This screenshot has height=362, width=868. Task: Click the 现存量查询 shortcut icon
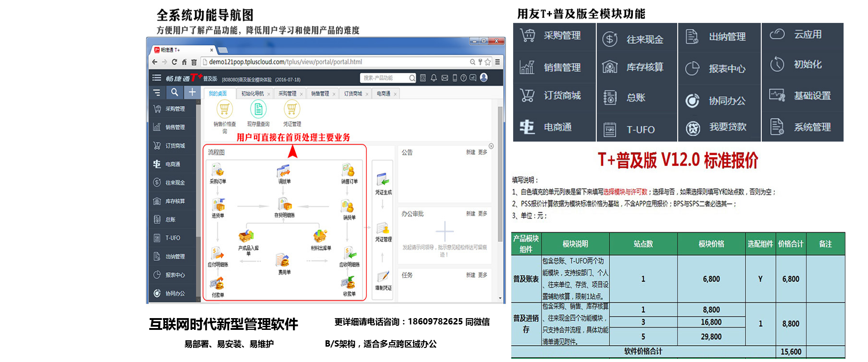point(258,110)
